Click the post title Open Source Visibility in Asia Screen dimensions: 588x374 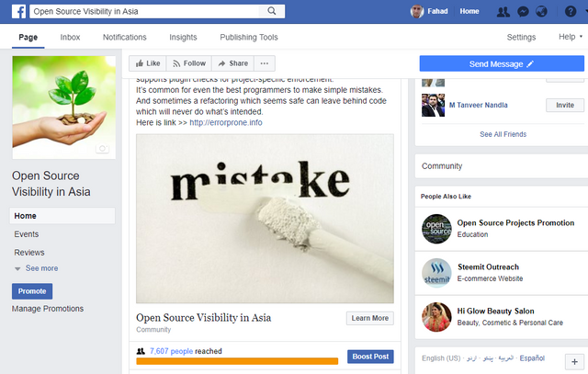click(x=203, y=318)
